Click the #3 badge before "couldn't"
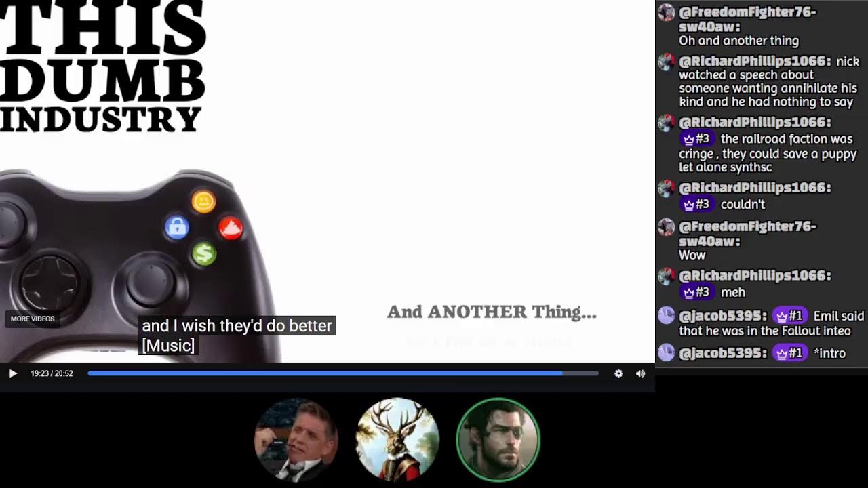 pos(696,204)
